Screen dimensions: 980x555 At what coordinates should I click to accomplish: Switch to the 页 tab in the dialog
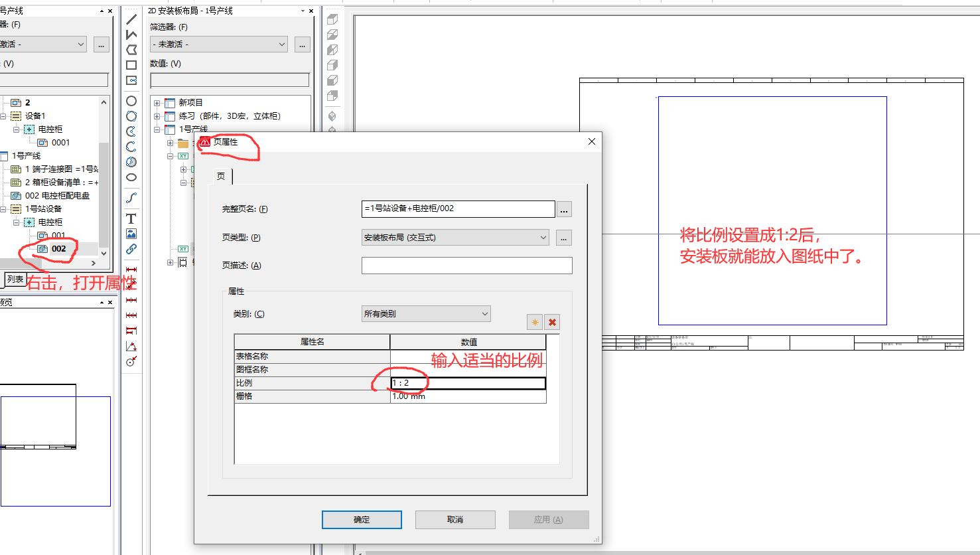(221, 176)
